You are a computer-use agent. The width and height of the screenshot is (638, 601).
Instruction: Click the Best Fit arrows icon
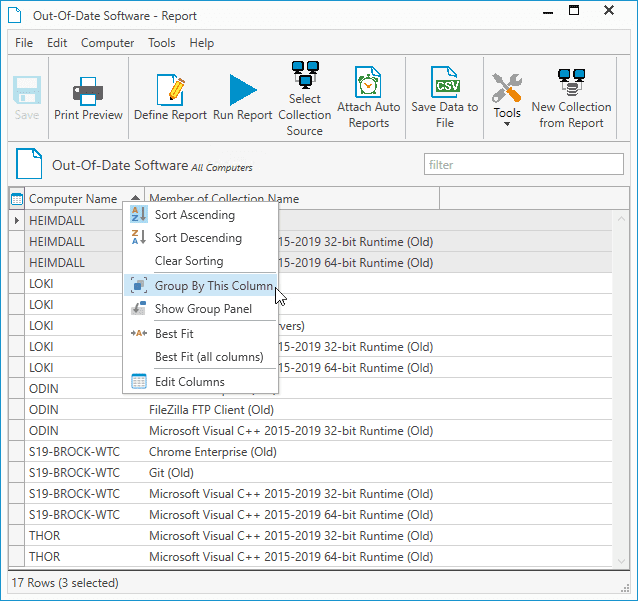pyautogui.click(x=139, y=334)
